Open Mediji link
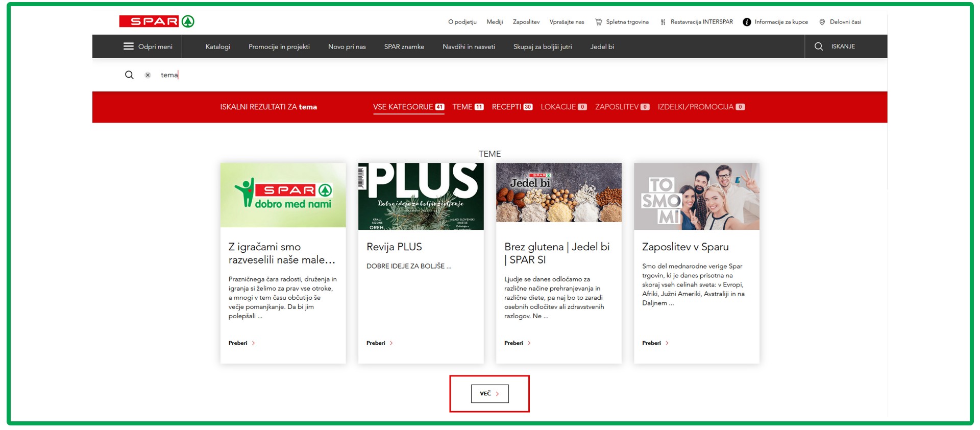The image size is (980, 430). coord(495,22)
